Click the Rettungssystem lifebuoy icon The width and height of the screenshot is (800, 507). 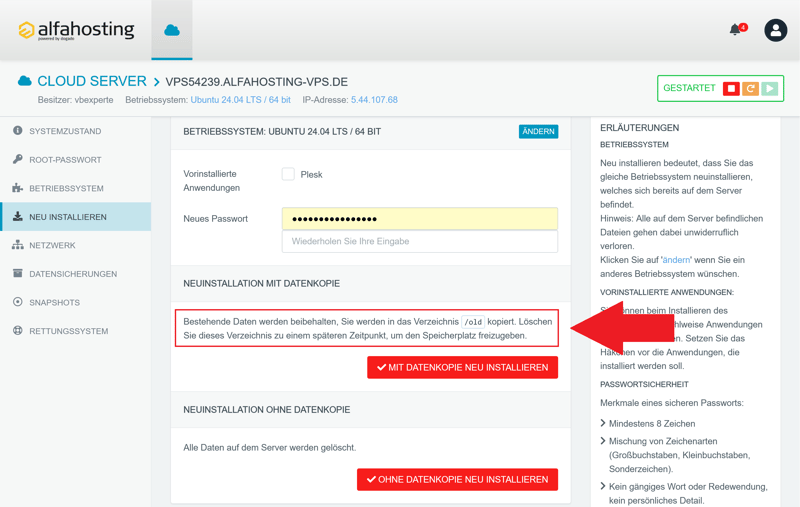(18, 331)
